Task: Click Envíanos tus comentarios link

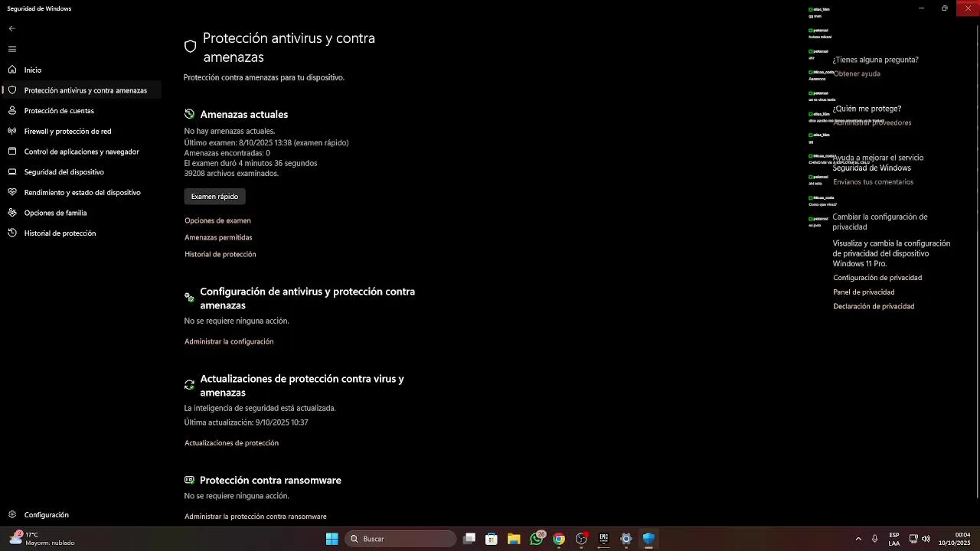Action: (x=873, y=182)
